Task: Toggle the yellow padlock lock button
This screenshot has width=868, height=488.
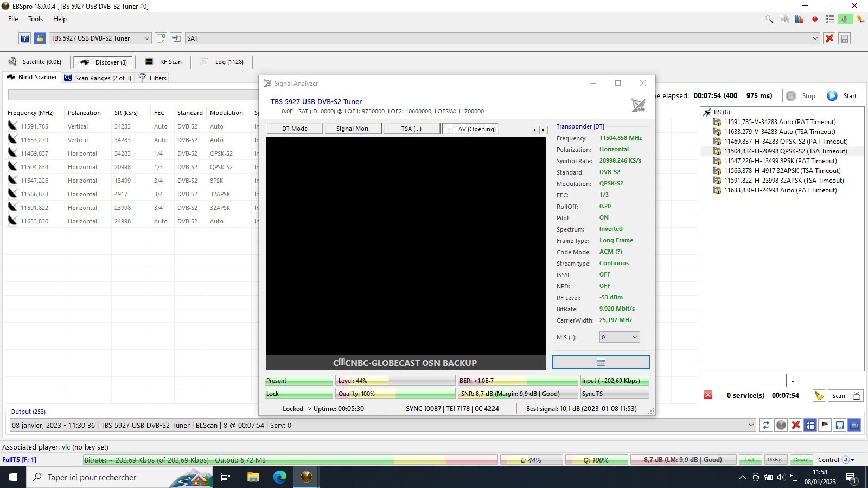Action: [40, 38]
